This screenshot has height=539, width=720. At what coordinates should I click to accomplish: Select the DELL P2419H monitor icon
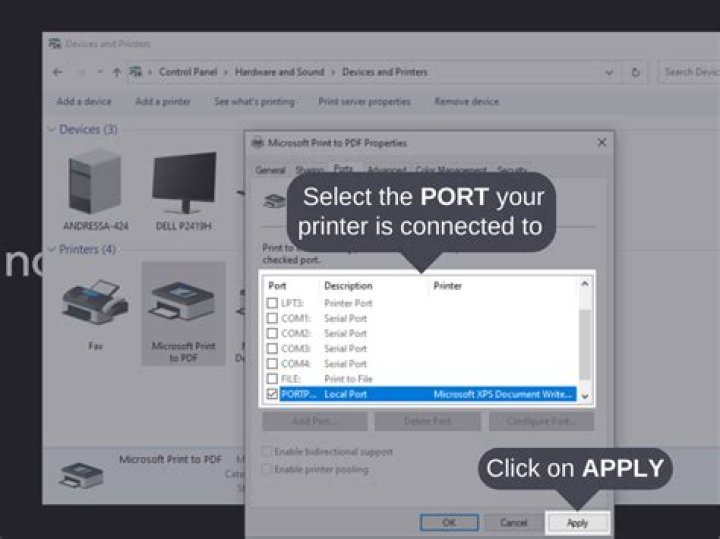[x=184, y=183]
